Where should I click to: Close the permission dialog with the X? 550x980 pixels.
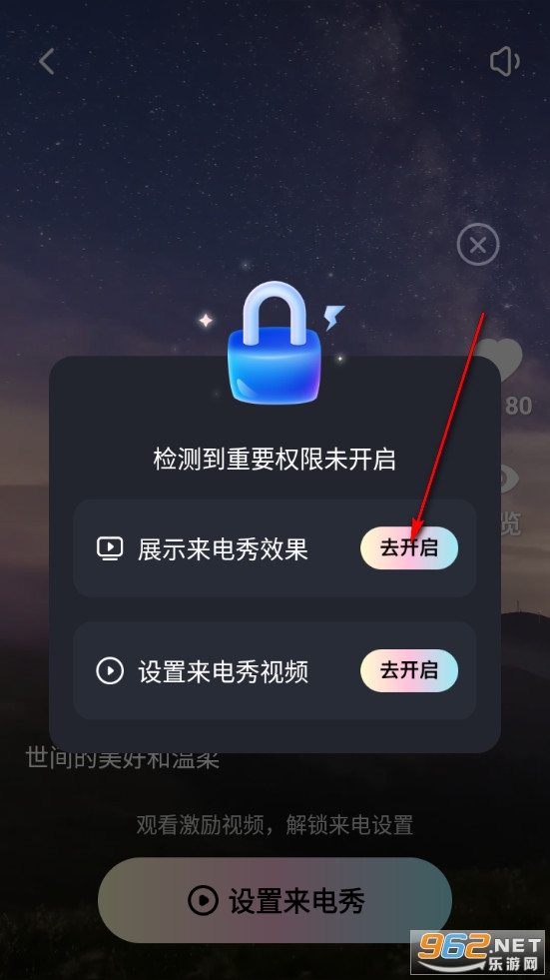pyautogui.click(x=478, y=245)
